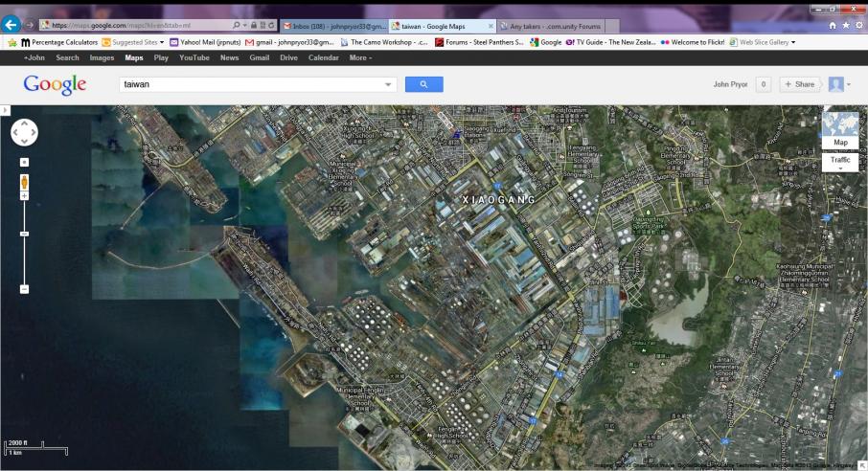Zoom in with the plus button
Image resolution: width=868 pixels, height=471 pixels.
(25, 195)
